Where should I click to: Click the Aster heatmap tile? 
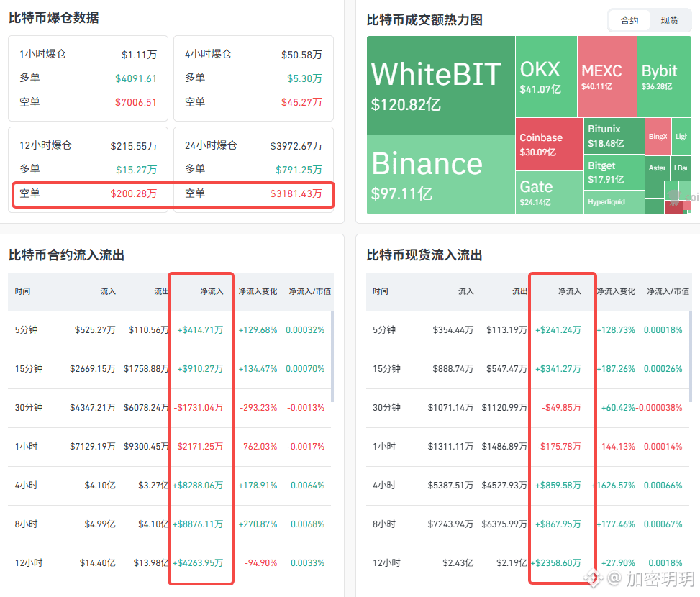pyautogui.click(x=657, y=168)
